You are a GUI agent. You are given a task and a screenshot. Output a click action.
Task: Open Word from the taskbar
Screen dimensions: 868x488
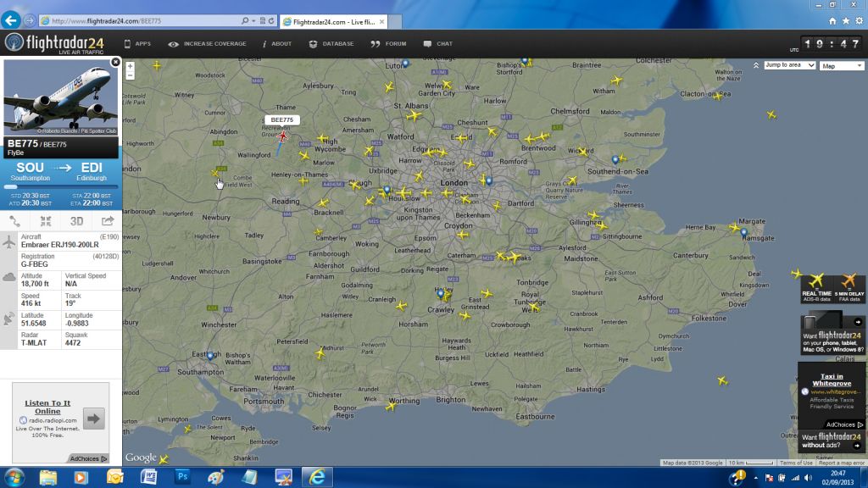point(148,477)
